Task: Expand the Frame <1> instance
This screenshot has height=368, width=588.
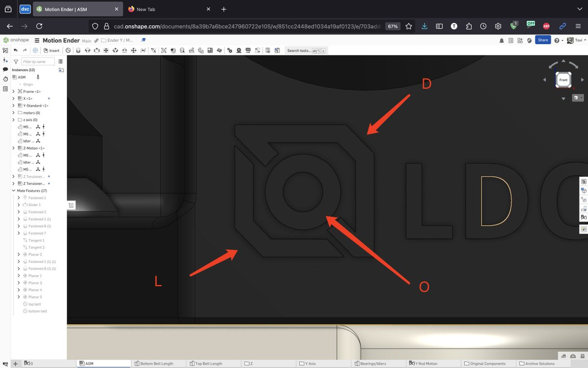Action: (13, 92)
